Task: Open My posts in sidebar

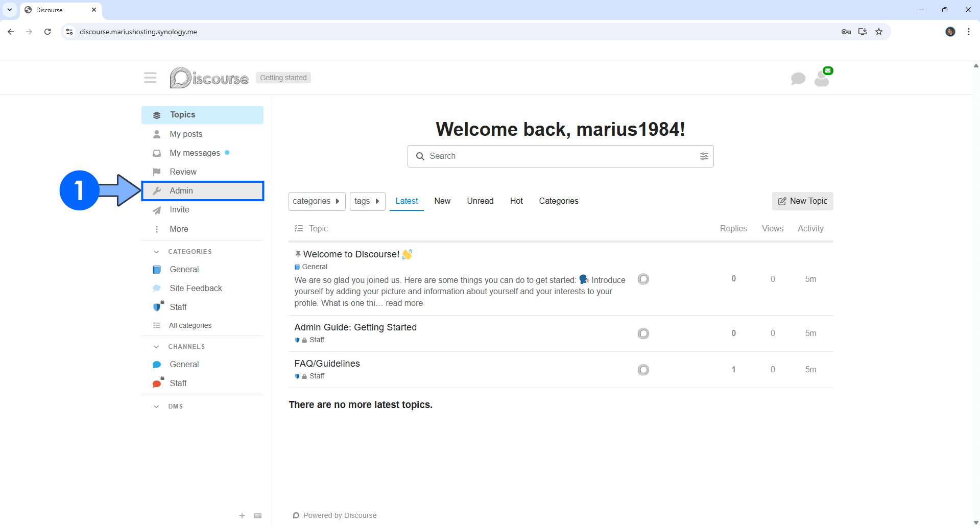Action: tap(202, 134)
